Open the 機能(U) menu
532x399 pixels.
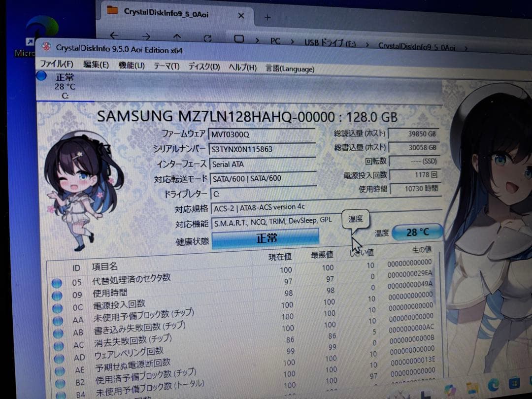132,65
